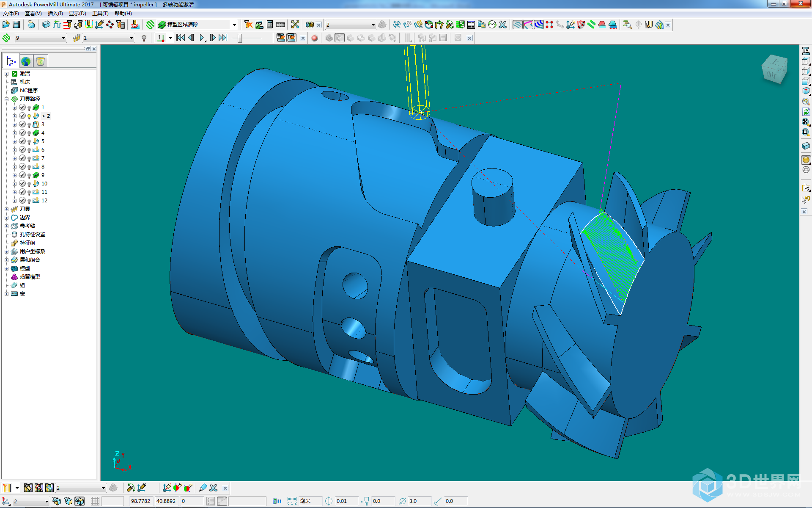
Task: Select the 残留模型 tree item
Action: point(30,277)
